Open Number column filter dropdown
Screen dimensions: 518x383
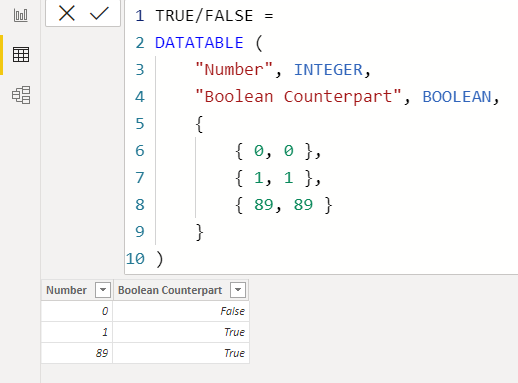103,290
